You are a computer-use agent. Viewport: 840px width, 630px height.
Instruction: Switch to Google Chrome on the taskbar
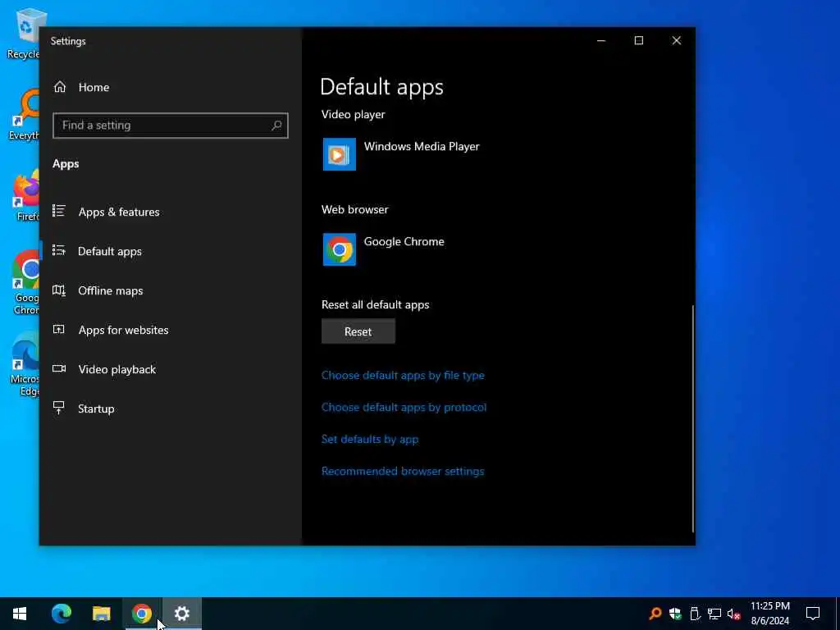point(141,614)
